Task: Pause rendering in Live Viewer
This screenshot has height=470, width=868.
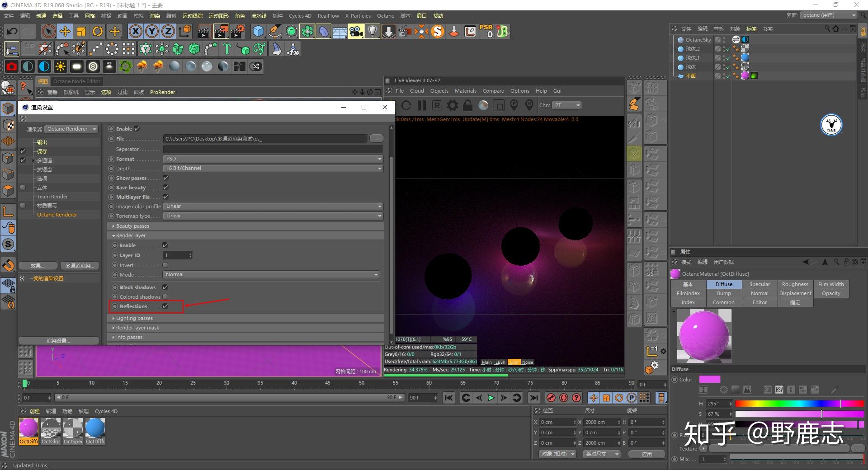Action: click(x=421, y=105)
